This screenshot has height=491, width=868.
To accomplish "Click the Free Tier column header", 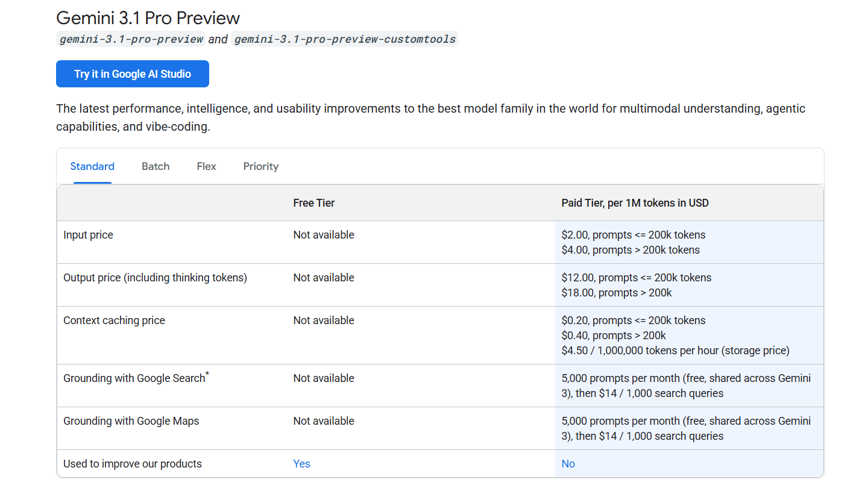I will 314,203.
